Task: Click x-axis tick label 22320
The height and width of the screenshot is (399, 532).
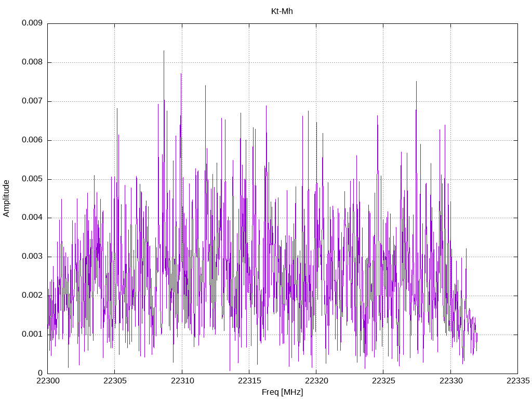Action: coord(316,381)
